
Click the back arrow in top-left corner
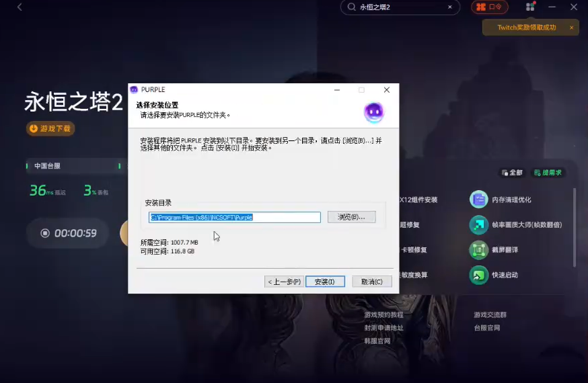click(x=20, y=7)
